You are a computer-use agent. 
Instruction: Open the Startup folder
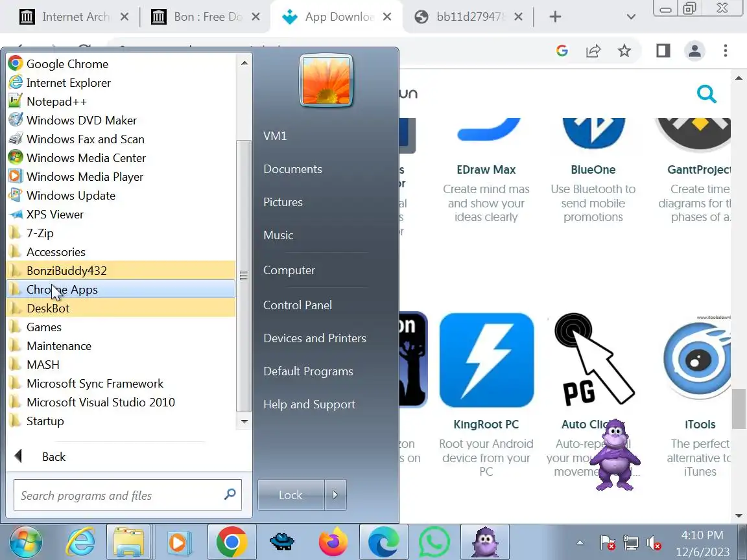pos(121,421)
